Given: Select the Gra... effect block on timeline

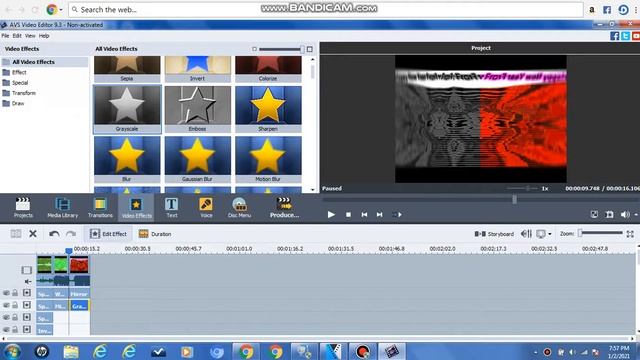Looking at the screenshot, I should tap(79, 306).
